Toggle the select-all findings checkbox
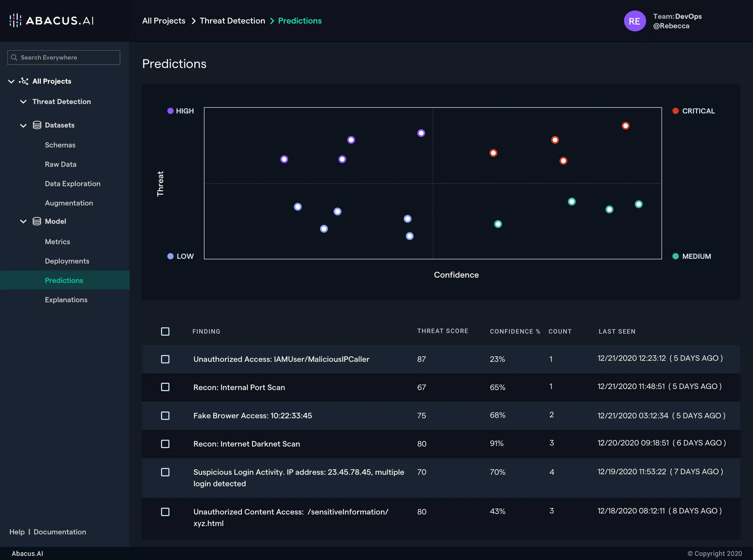The height and width of the screenshot is (560, 753). click(x=165, y=332)
